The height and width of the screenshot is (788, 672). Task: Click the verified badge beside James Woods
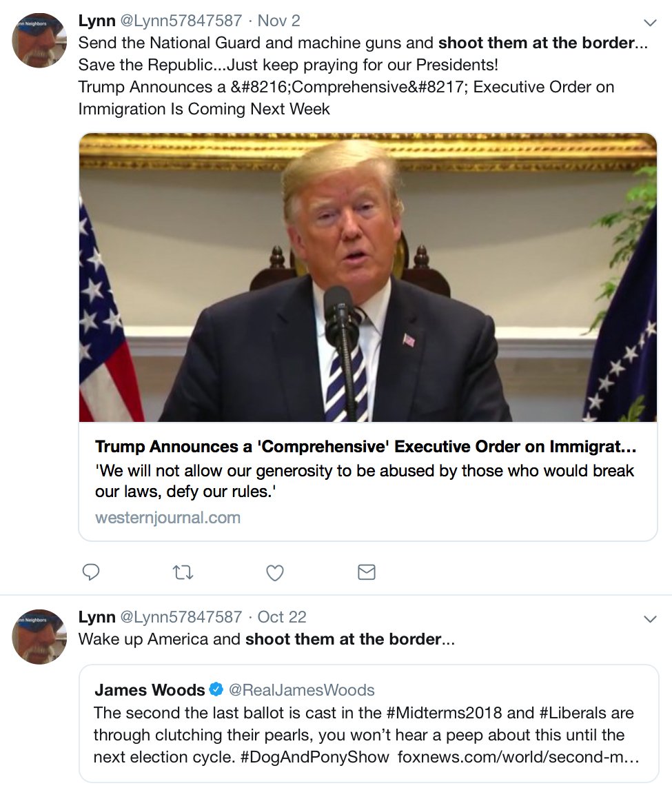tap(216, 689)
